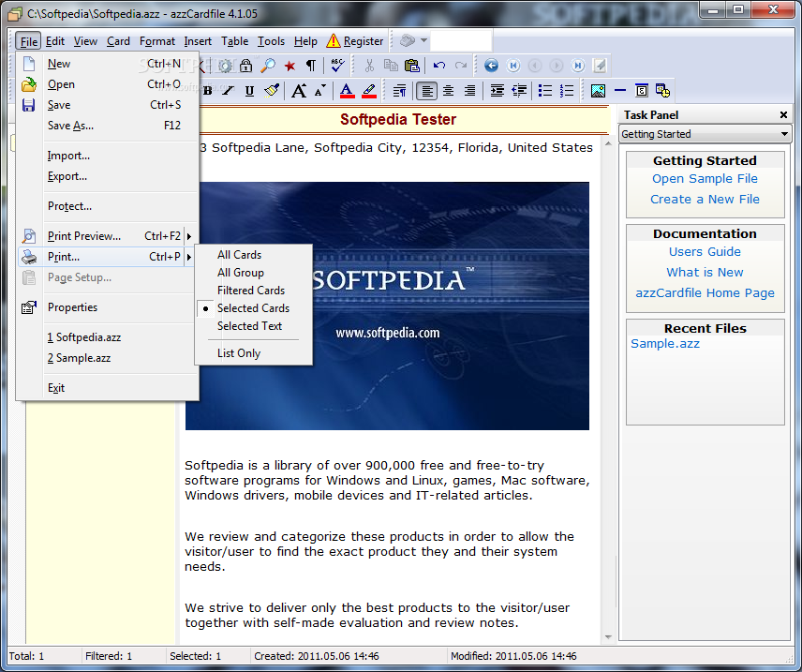Click the redo arrow icon
802x672 pixels.
point(461,66)
